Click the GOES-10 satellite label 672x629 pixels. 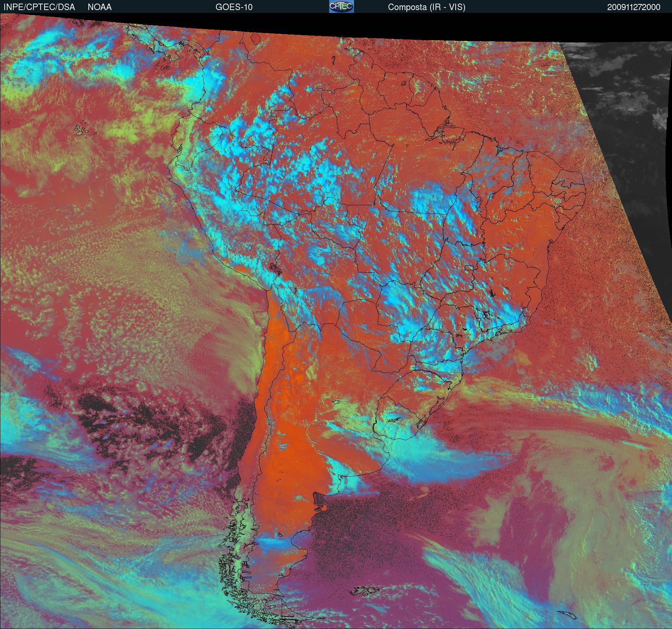click(234, 7)
